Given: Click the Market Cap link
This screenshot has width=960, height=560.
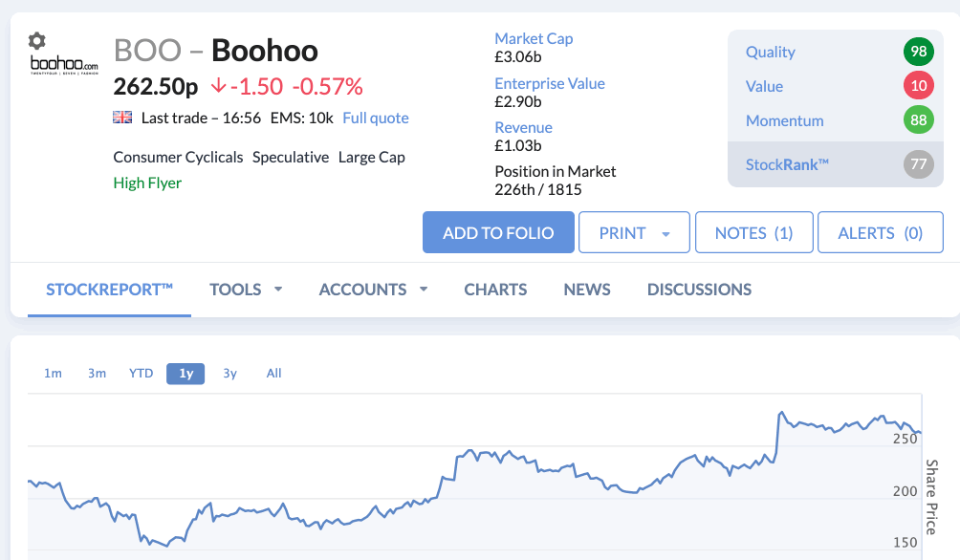Looking at the screenshot, I should pos(534,38).
